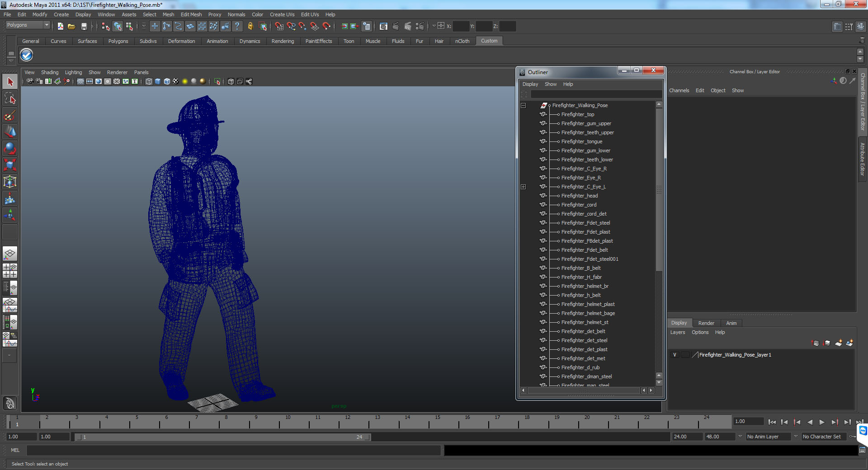Click the lock selection icon
Viewport: 868px width, 470px height.
250,26
